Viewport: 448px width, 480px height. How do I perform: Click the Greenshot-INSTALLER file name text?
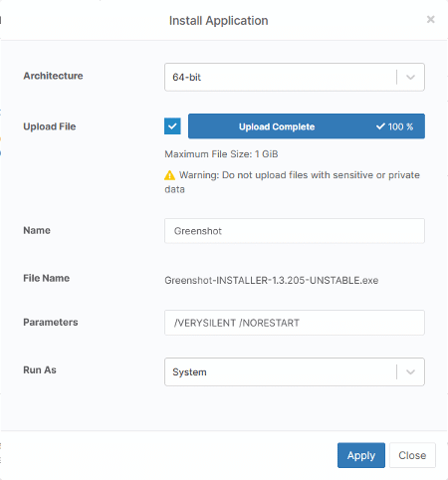coord(272,281)
